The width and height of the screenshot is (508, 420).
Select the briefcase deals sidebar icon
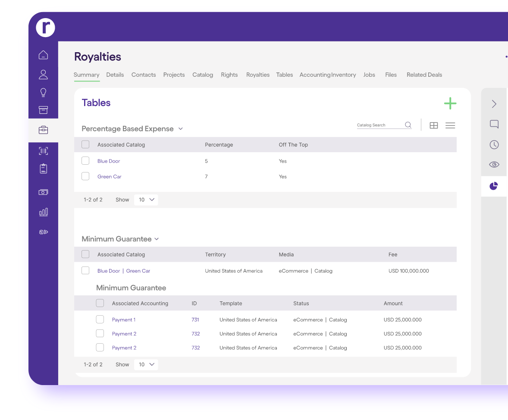coord(43,130)
